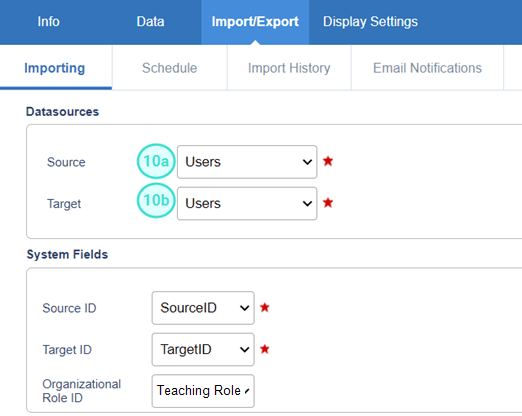522x416 pixels.
Task: View the Import History sub-tab
Action: pyautogui.click(x=289, y=68)
